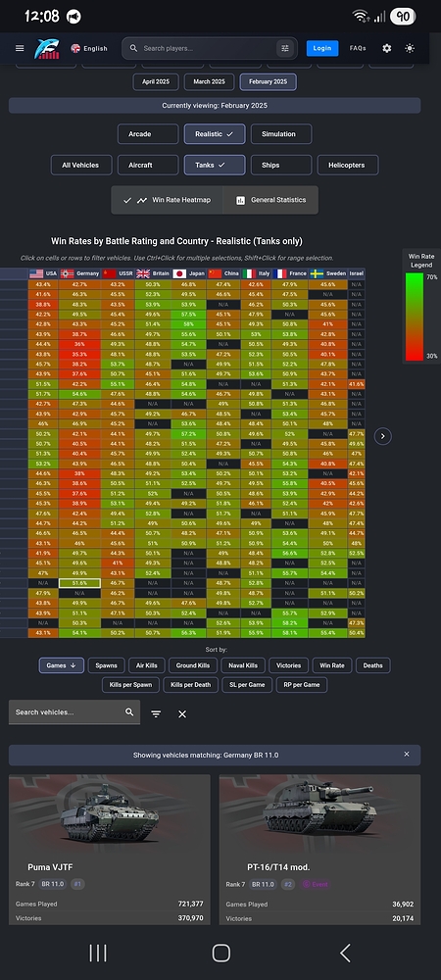Sort by Kills per Spawn

pyautogui.click(x=130, y=685)
